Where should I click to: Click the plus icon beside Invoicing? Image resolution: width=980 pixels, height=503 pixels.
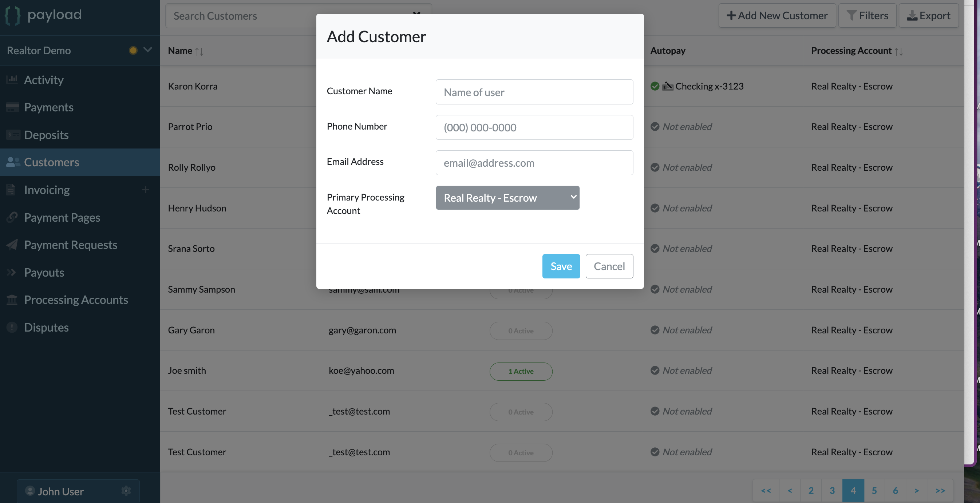[145, 190]
